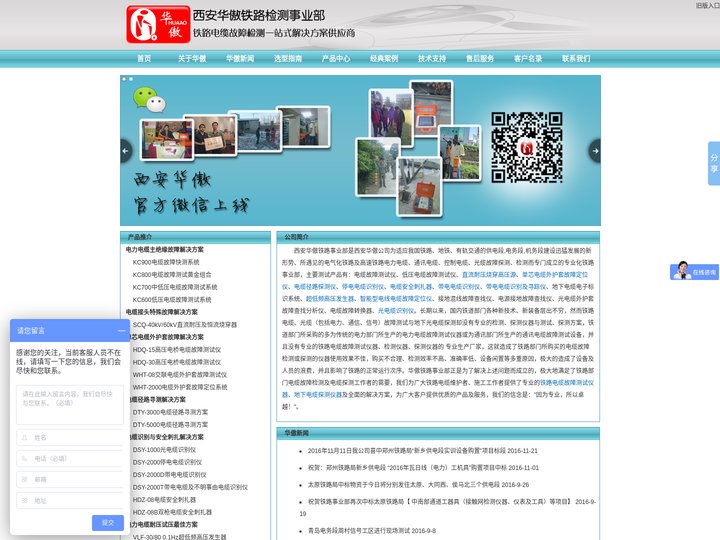Open the 华傲新闻 nav menu item

click(240, 58)
